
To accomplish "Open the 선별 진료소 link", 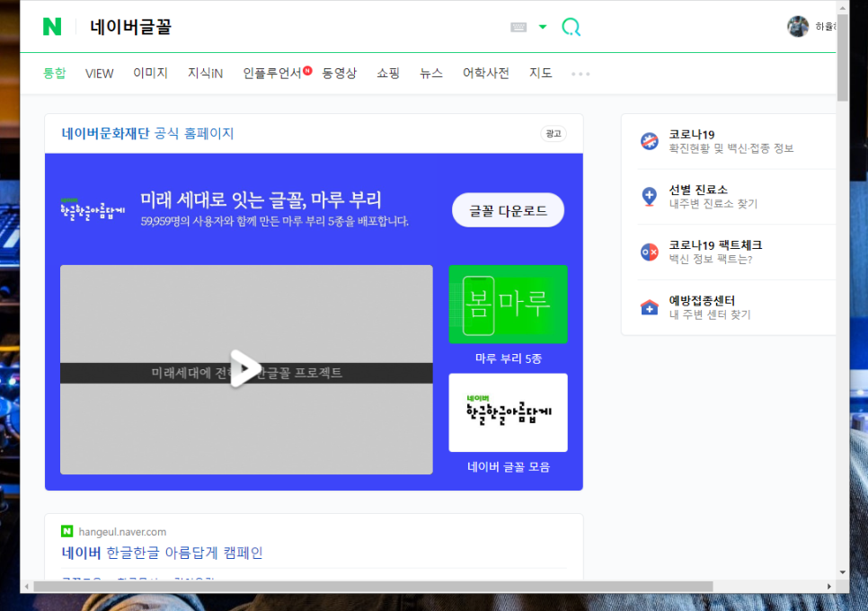I will [713, 197].
